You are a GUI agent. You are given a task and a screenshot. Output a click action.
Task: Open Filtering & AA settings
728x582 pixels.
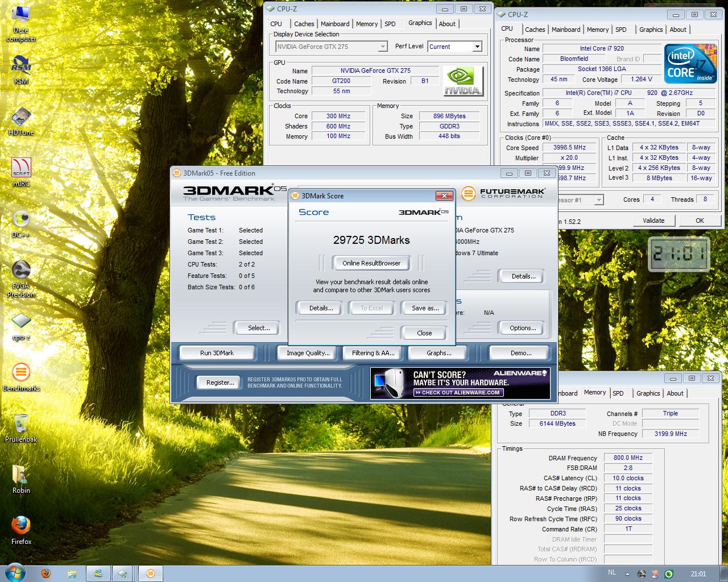click(x=373, y=353)
